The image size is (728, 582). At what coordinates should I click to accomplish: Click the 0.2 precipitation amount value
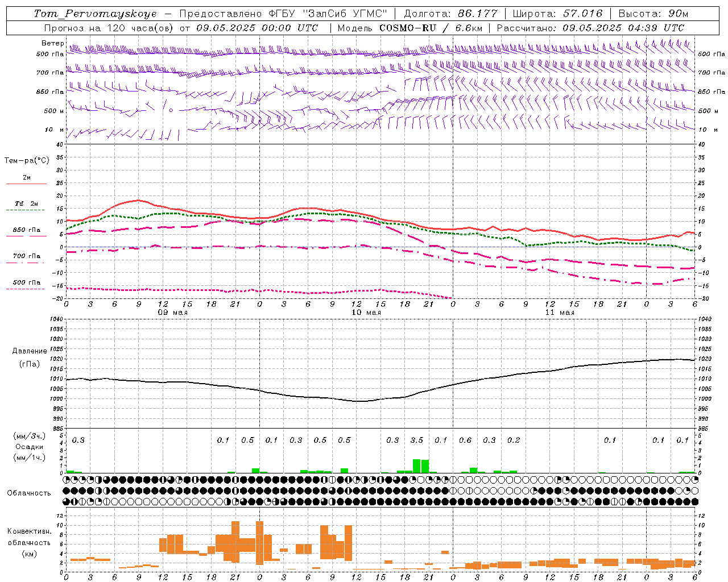click(513, 440)
